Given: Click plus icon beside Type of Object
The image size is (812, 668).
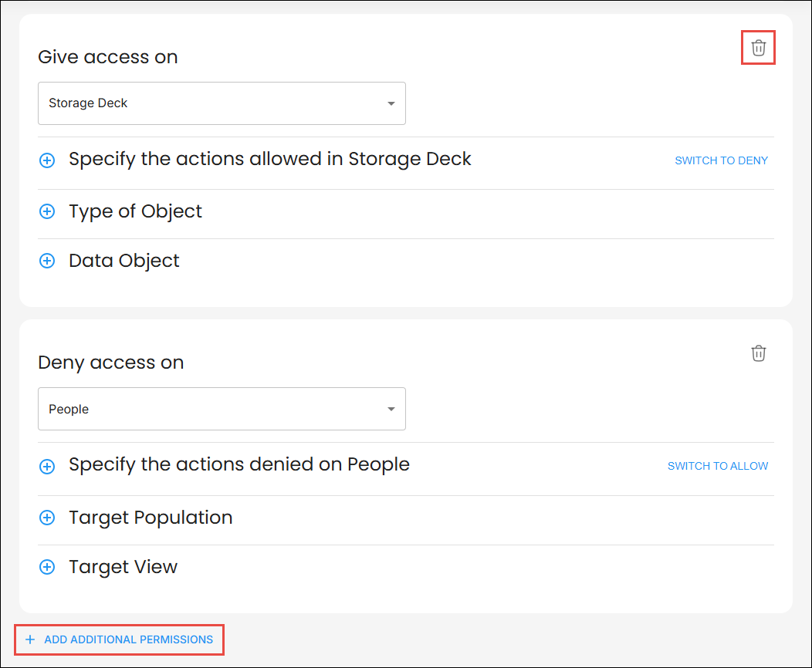Looking at the screenshot, I should 47,211.
